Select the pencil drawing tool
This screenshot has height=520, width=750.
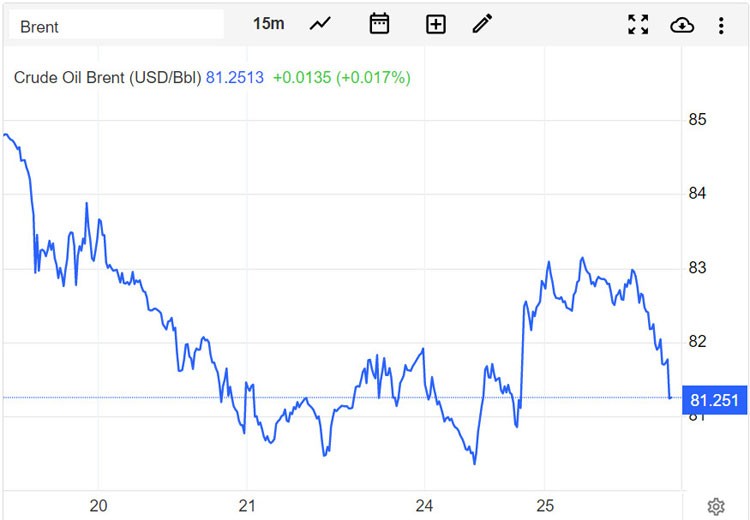(483, 24)
